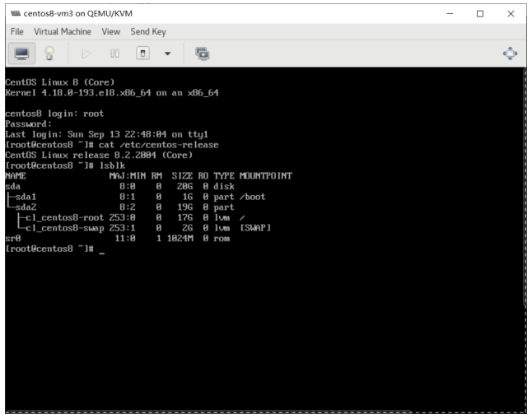
Task: Open the File menu
Action: pos(17,31)
